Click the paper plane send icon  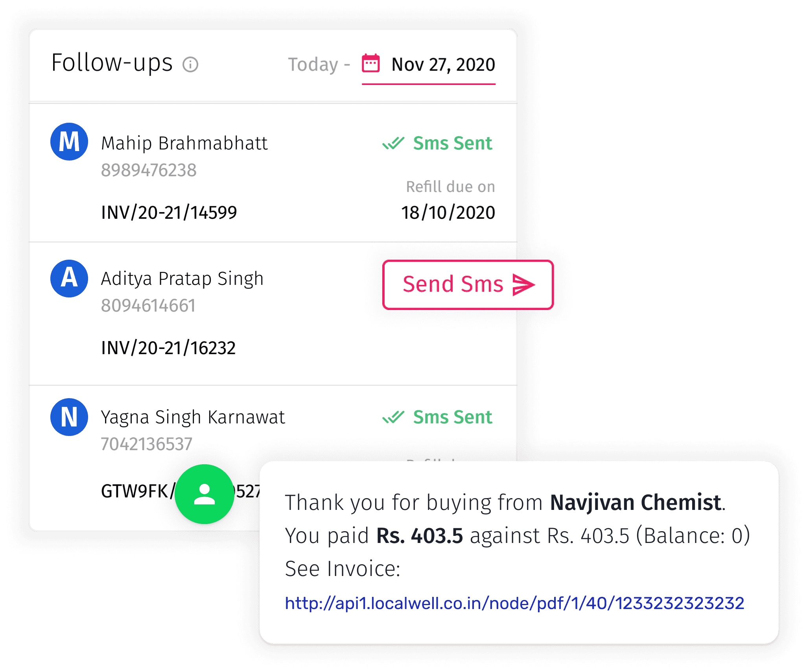(523, 285)
